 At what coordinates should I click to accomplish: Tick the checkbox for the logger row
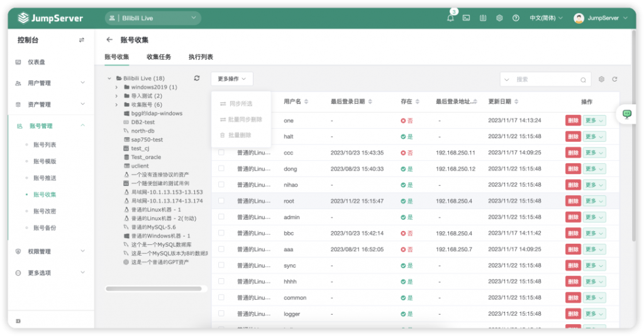221,313
